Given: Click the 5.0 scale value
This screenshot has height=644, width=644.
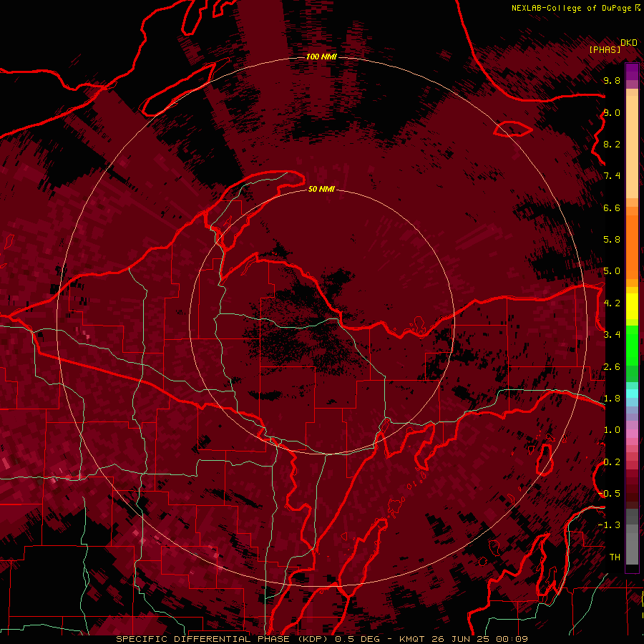Looking at the screenshot, I should [x=612, y=271].
